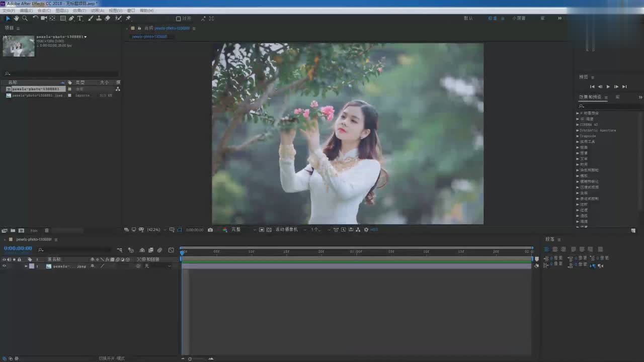
Task: Sort project items by 类型 column
Action: click(80, 82)
